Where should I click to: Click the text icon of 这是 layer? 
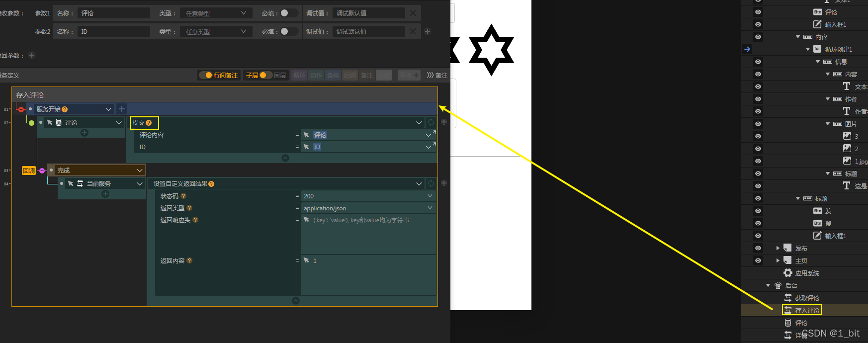click(847, 185)
